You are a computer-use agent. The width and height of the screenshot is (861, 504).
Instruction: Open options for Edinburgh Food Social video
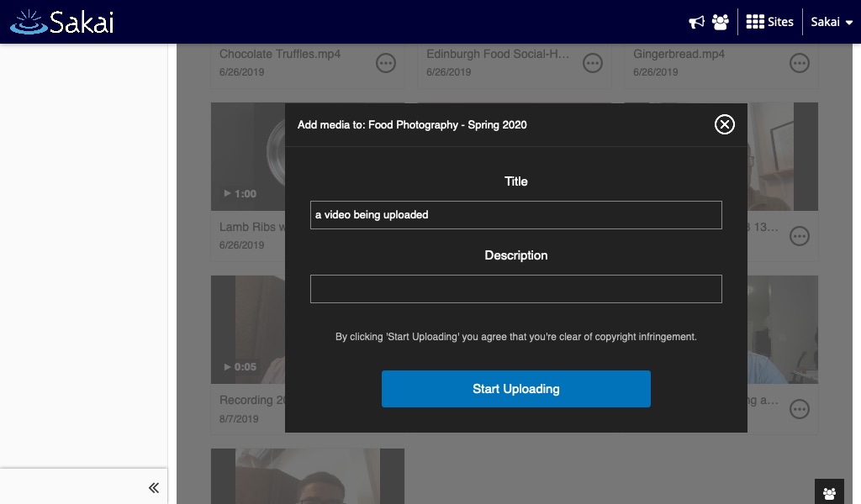tap(593, 63)
